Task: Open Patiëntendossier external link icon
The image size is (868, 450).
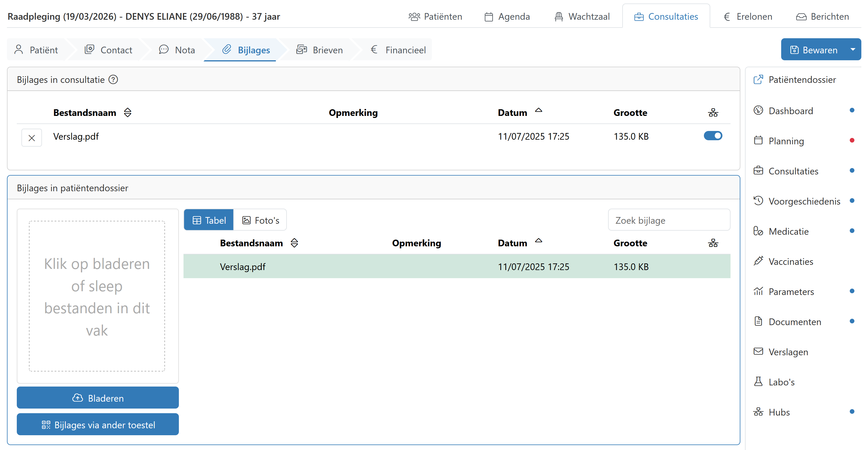Action: pos(758,80)
